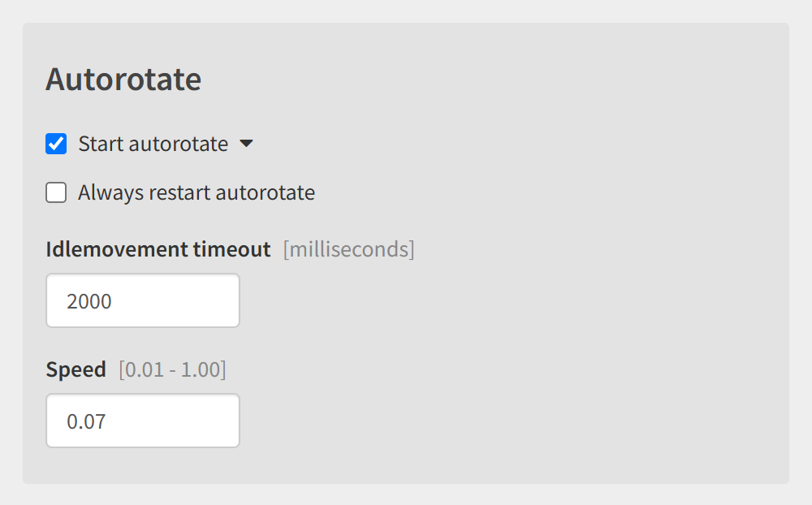
Task: Focus the Speed input field
Action: (143, 421)
